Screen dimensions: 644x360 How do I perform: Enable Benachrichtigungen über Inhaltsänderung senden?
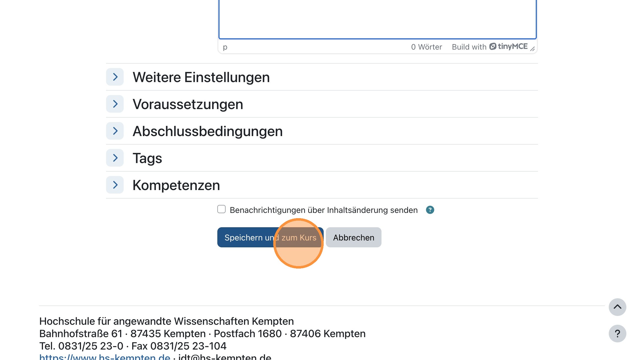(221, 210)
